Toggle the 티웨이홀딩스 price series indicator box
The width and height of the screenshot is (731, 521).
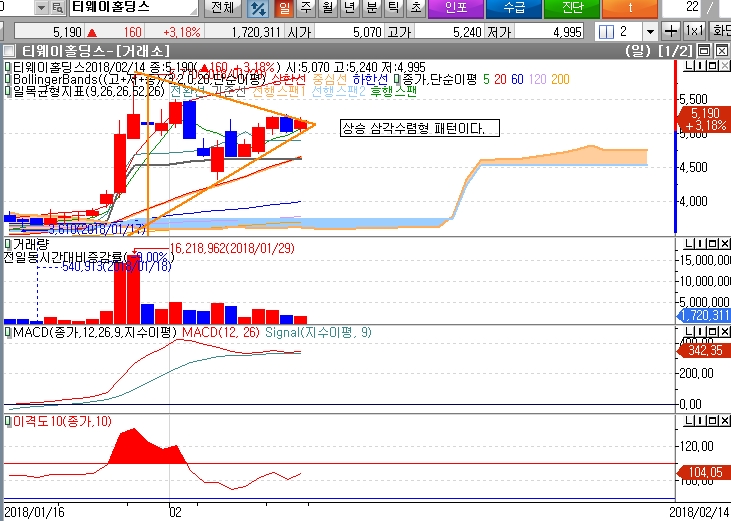[x=7, y=67]
